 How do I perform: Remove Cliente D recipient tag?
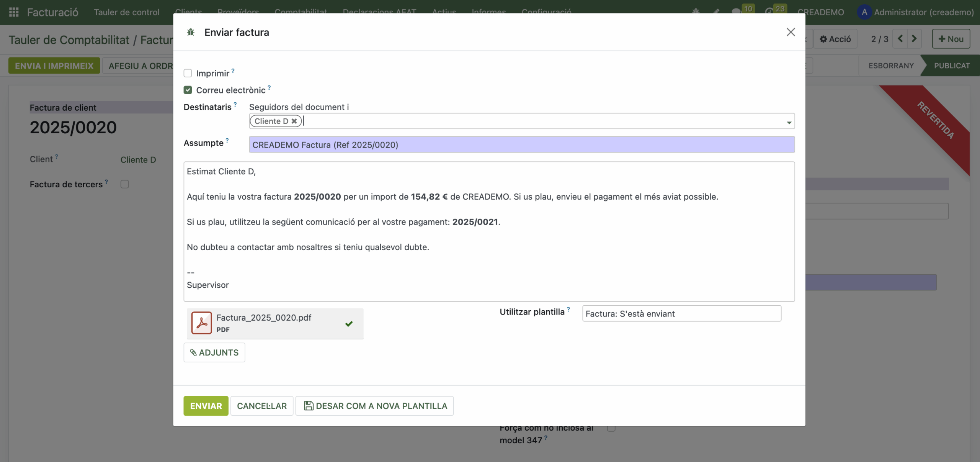(x=294, y=121)
